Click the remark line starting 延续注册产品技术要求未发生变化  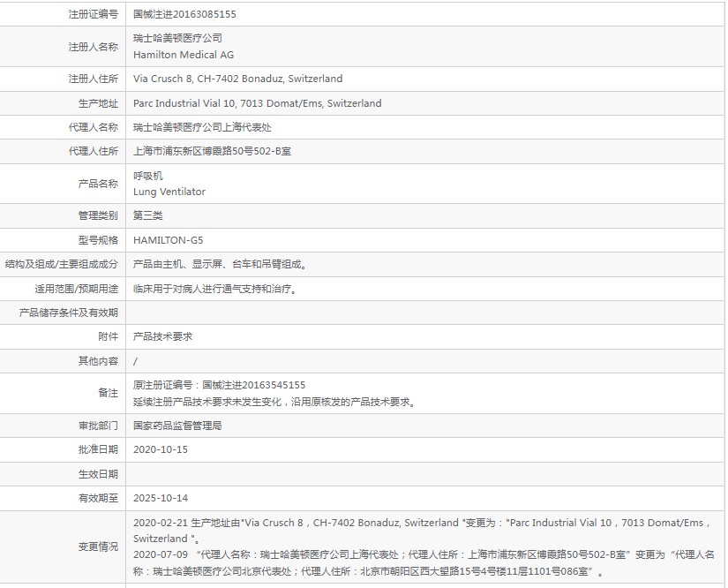coord(274,402)
